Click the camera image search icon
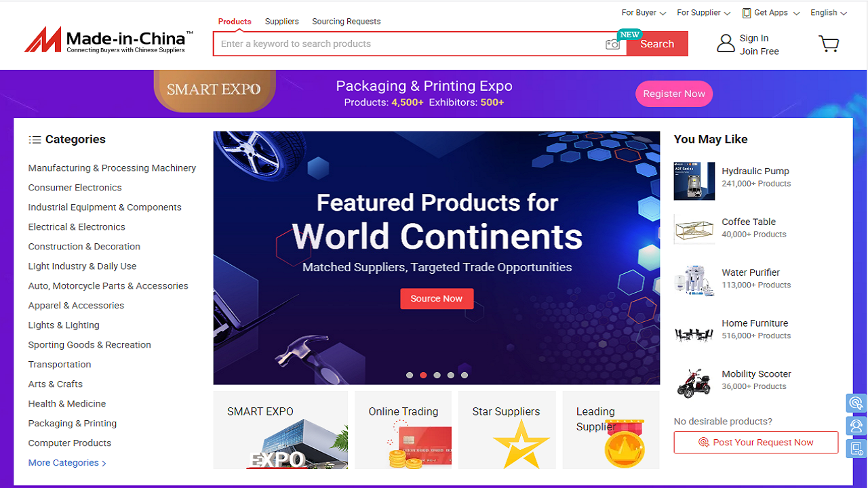 (612, 44)
